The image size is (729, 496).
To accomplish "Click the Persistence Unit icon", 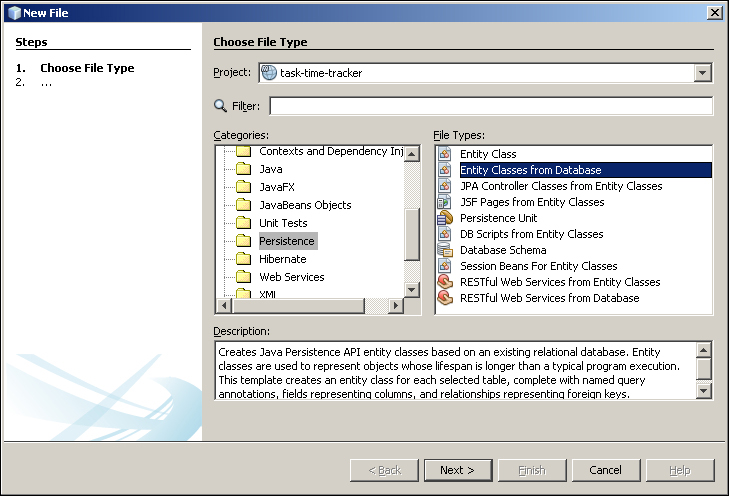I will [445, 218].
